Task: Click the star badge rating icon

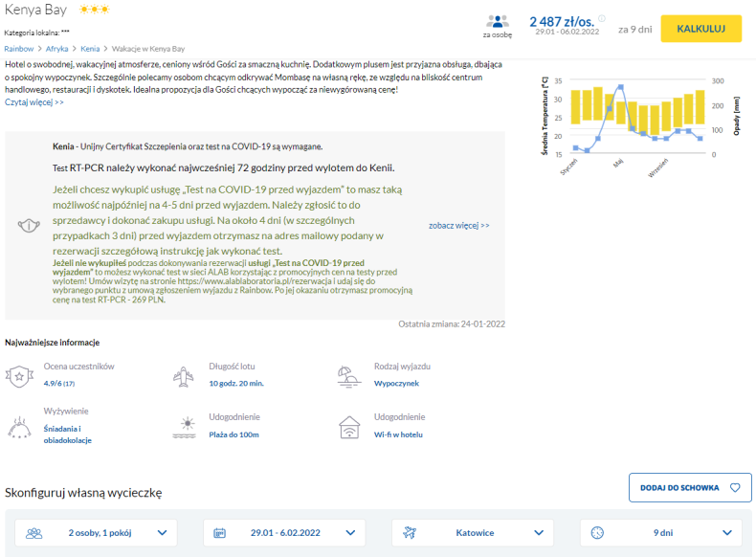Action: (x=19, y=376)
